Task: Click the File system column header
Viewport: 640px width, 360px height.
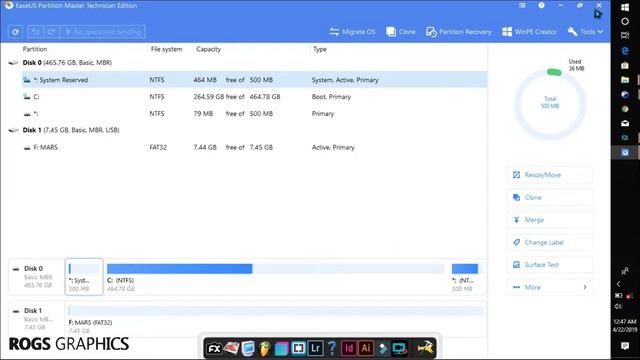Action: (166, 49)
